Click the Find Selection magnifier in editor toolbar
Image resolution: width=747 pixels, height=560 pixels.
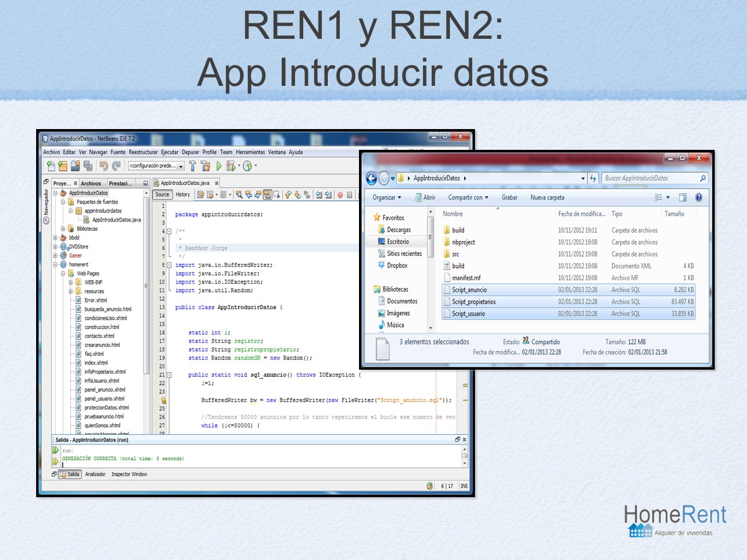click(x=239, y=195)
